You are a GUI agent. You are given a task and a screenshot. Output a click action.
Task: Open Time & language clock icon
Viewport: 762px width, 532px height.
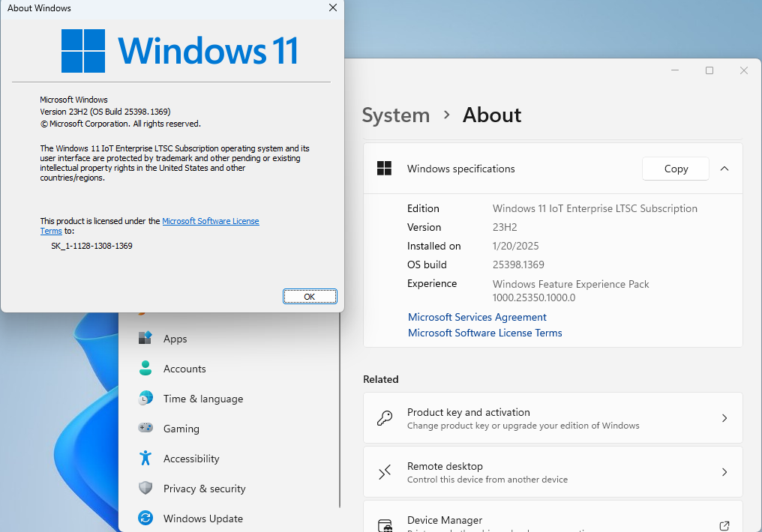pos(145,398)
